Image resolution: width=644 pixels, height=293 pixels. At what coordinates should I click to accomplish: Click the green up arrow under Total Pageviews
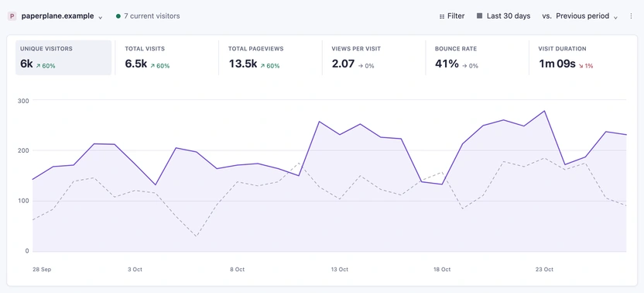point(262,66)
